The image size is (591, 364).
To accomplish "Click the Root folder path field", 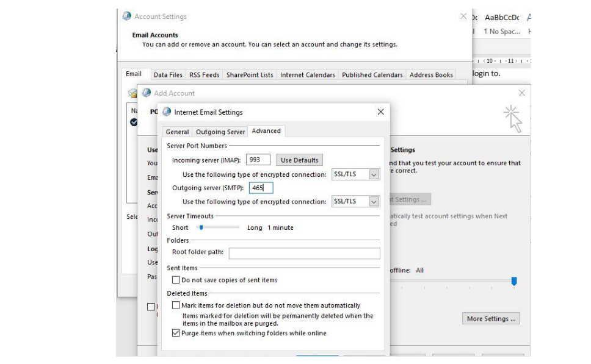I will (304, 253).
